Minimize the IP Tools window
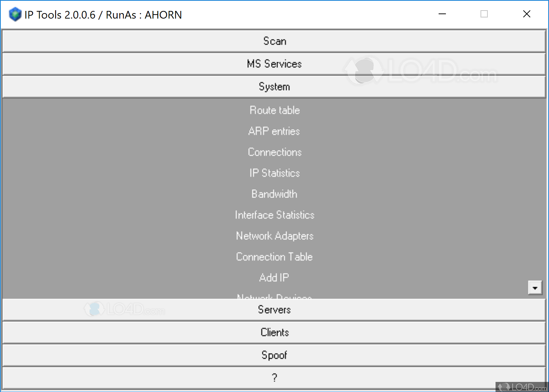549x392 pixels. point(442,14)
